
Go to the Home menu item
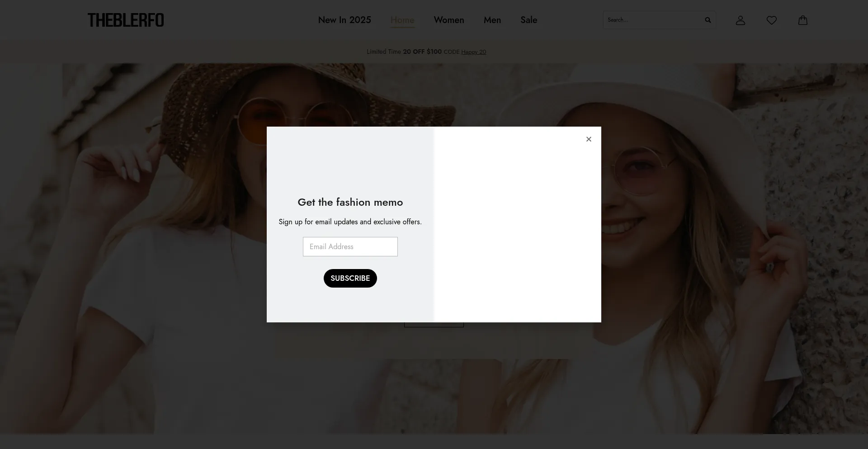402,20
